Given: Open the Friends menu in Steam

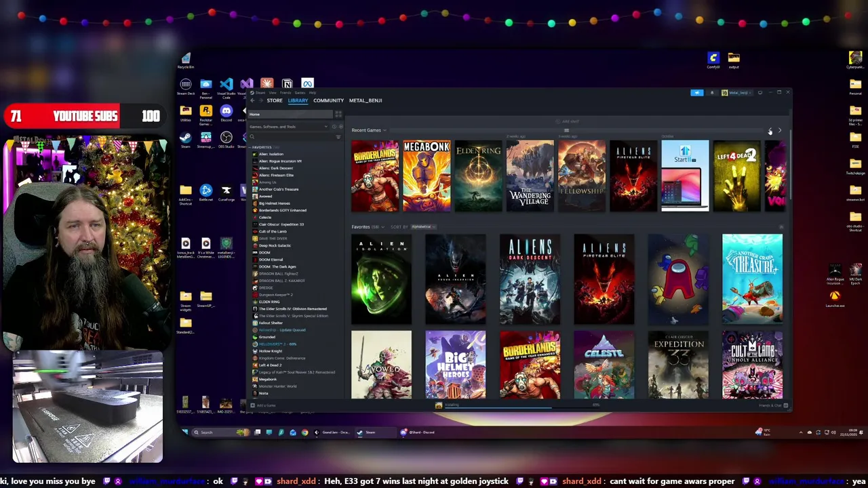Looking at the screenshot, I should 285,92.
